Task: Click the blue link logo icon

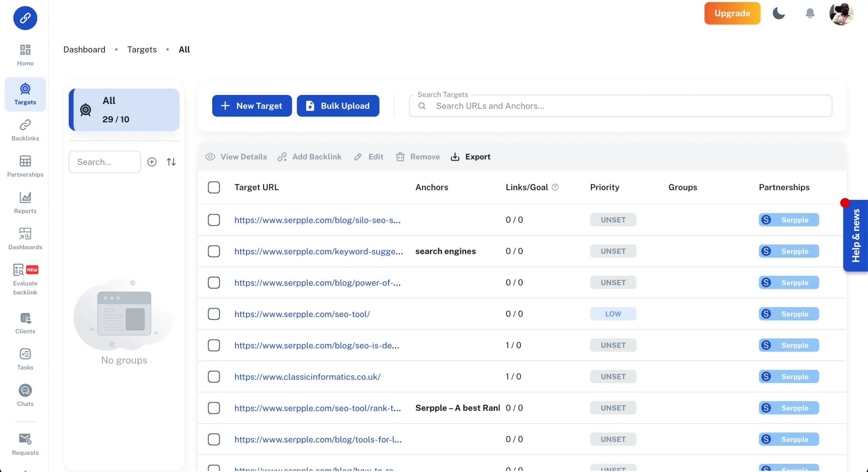Action: 25,18
